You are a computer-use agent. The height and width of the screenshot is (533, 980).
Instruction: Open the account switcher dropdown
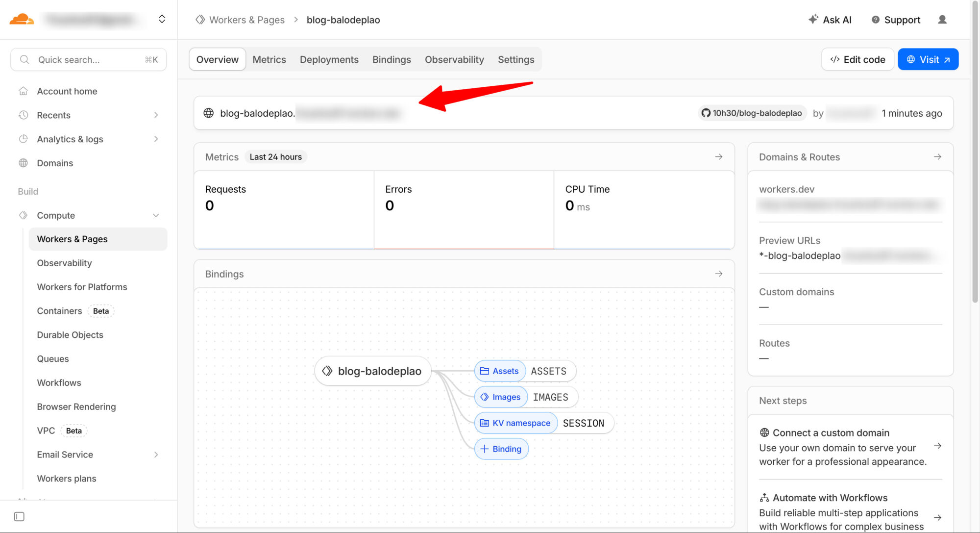[x=162, y=19]
